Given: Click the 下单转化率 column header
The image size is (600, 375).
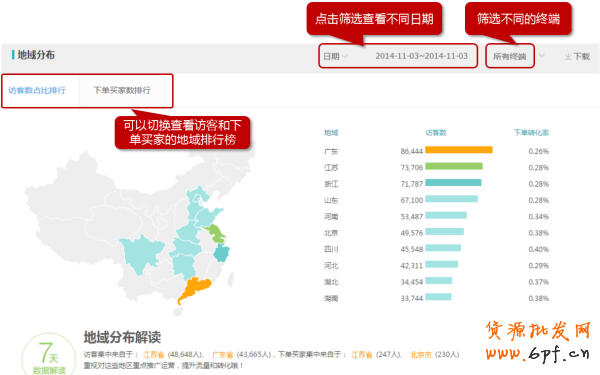Looking at the screenshot, I should click(531, 133).
